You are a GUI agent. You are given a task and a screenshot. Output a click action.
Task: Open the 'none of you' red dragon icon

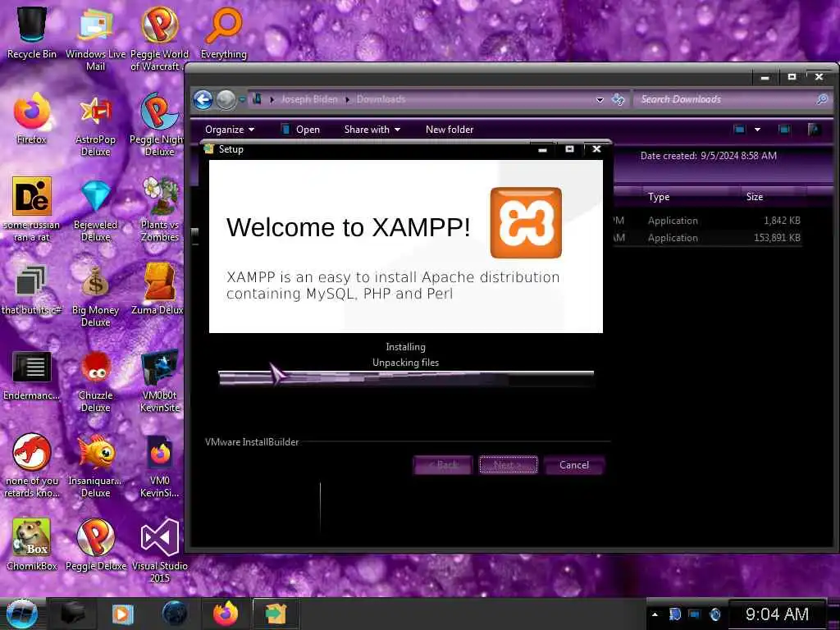coord(32,465)
